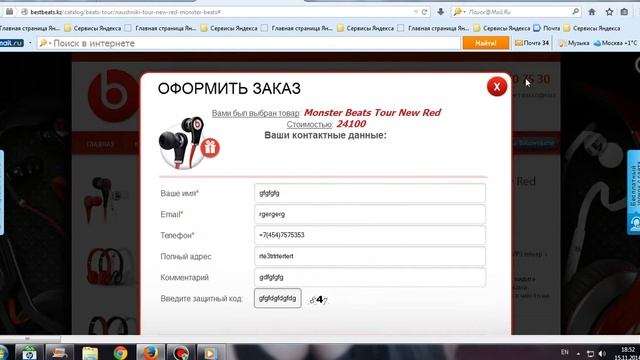Viewport: 640px width, 360px height.
Task: Click the 'Стоимостью' label
Action: pos(309,124)
